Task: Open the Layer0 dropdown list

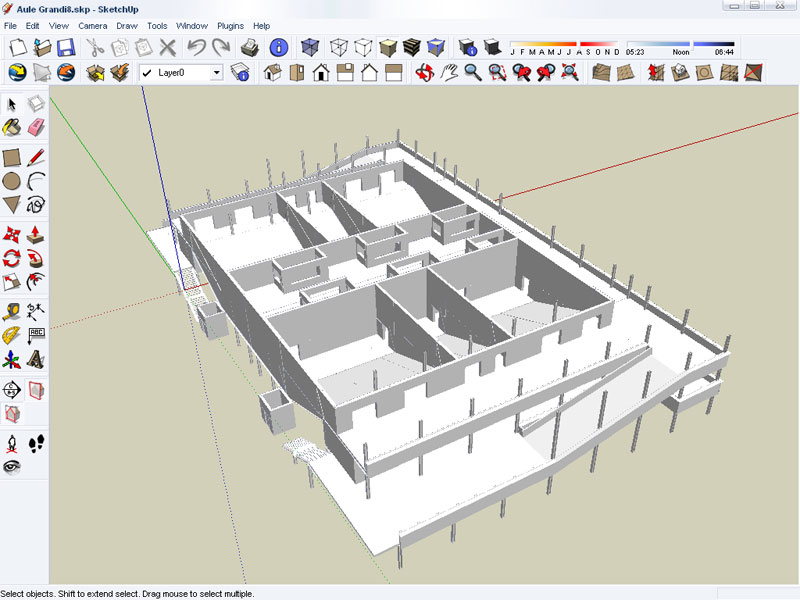Action: [x=216, y=72]
